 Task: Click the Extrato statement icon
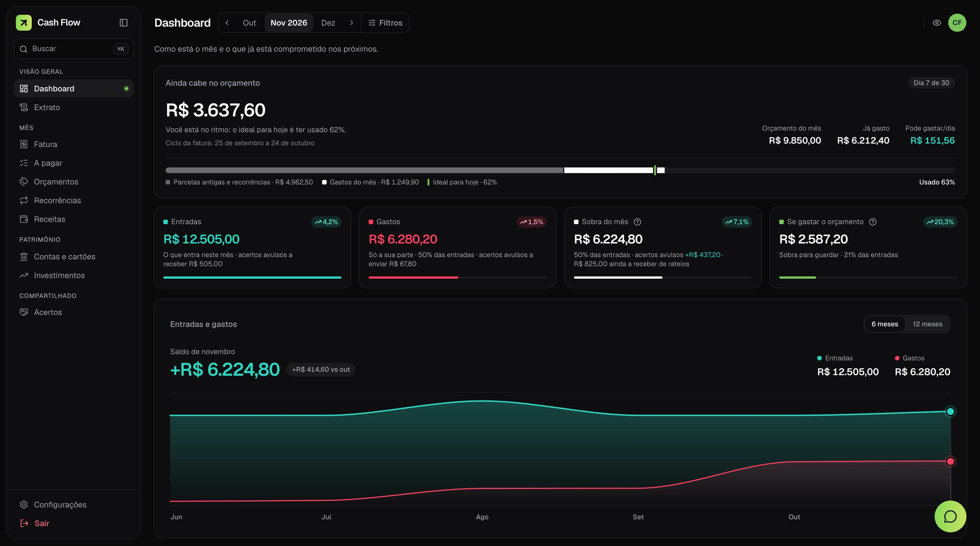point(24,107)
